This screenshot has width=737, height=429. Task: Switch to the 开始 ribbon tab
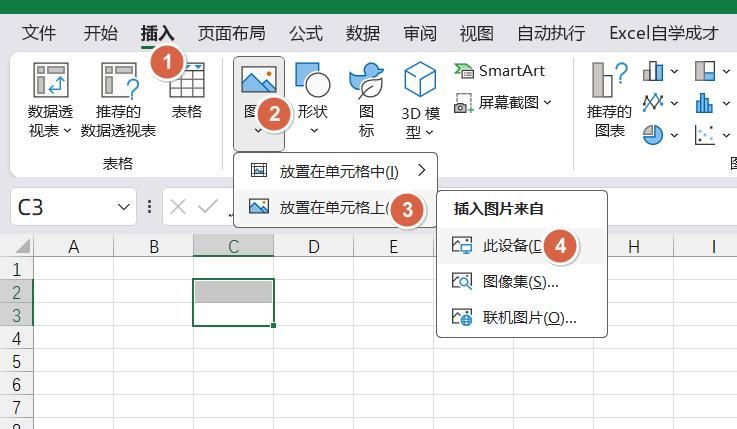100,33
